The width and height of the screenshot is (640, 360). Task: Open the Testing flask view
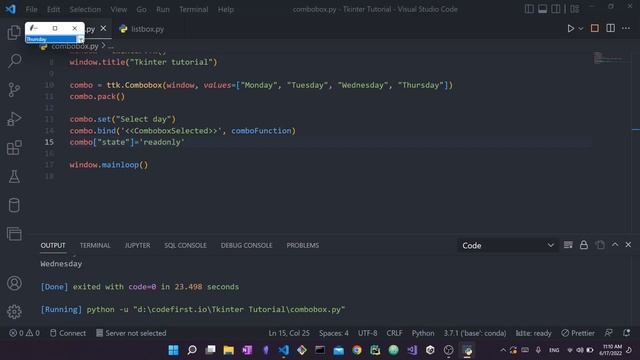click(x=14, y=176)
